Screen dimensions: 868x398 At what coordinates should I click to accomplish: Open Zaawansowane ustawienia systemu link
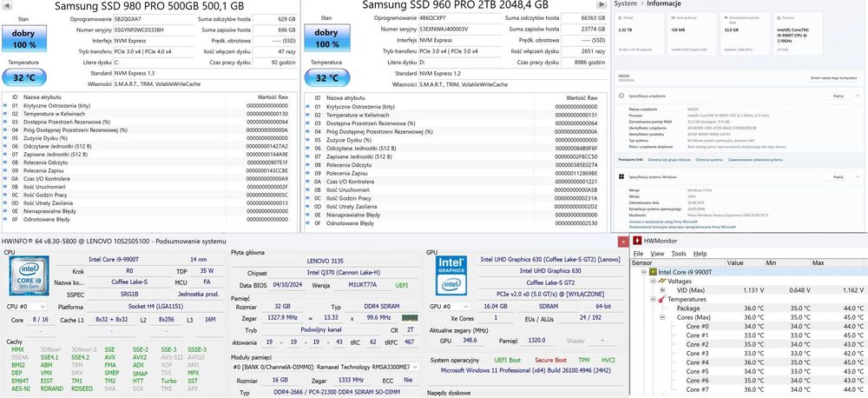[x=755, y=160]
